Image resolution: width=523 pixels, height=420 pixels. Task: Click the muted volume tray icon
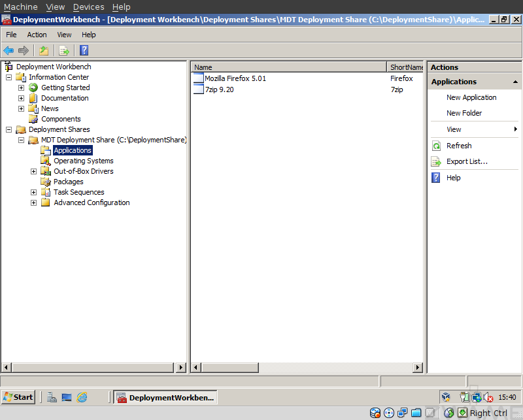point(488,397)
